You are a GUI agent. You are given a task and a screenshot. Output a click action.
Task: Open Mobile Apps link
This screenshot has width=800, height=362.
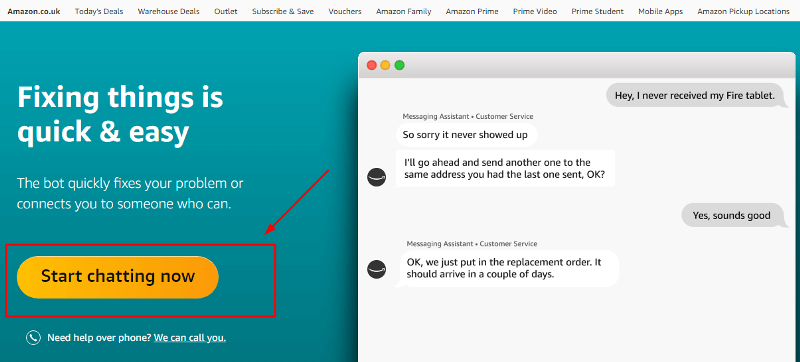[x=661, y=11]
